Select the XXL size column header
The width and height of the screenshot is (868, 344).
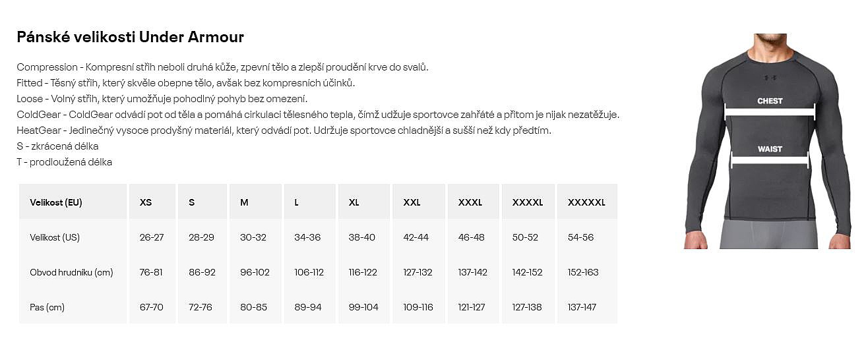click(412, 202)
